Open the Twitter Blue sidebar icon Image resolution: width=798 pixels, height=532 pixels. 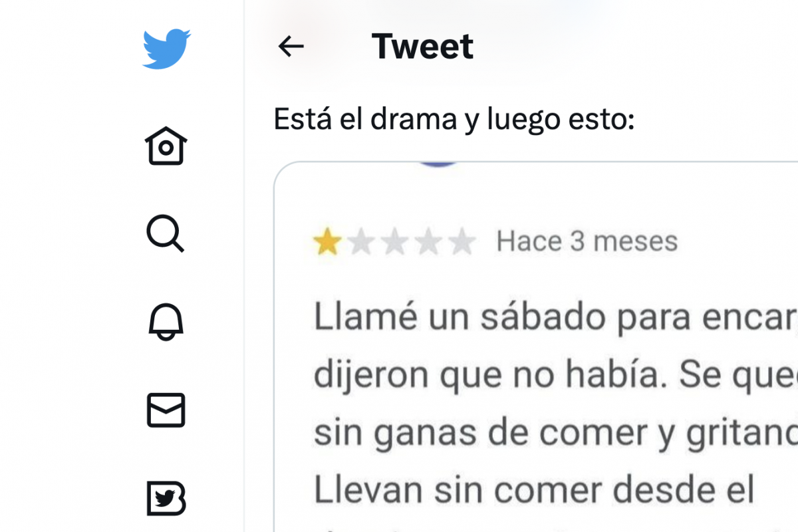(x=166, y=497)
